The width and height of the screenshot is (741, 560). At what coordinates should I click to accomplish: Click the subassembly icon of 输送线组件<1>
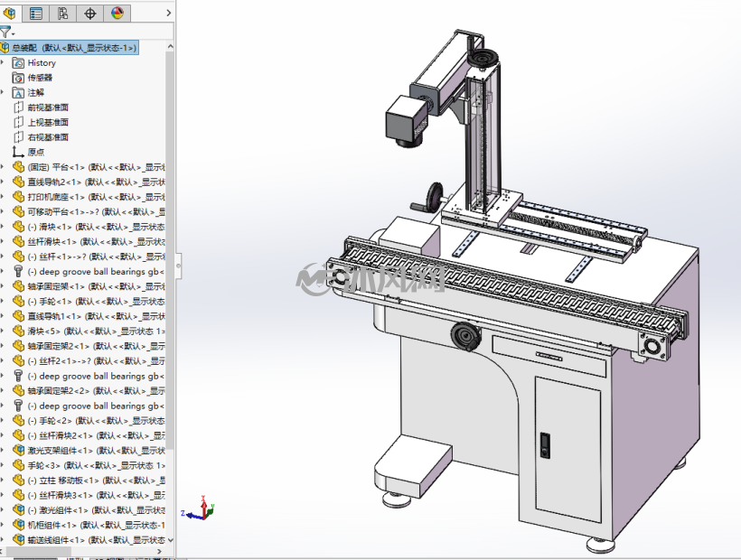click(x=18, y=540)
